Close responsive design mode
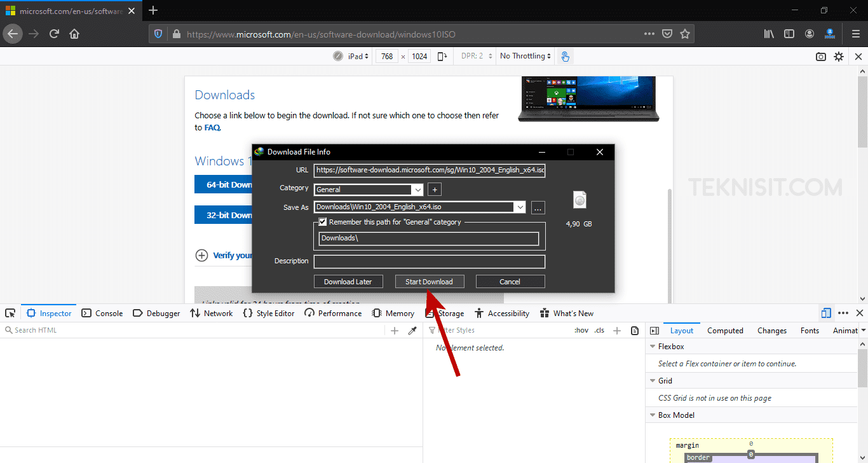This screenshot has width=868, height=463. tap(858, 57)
